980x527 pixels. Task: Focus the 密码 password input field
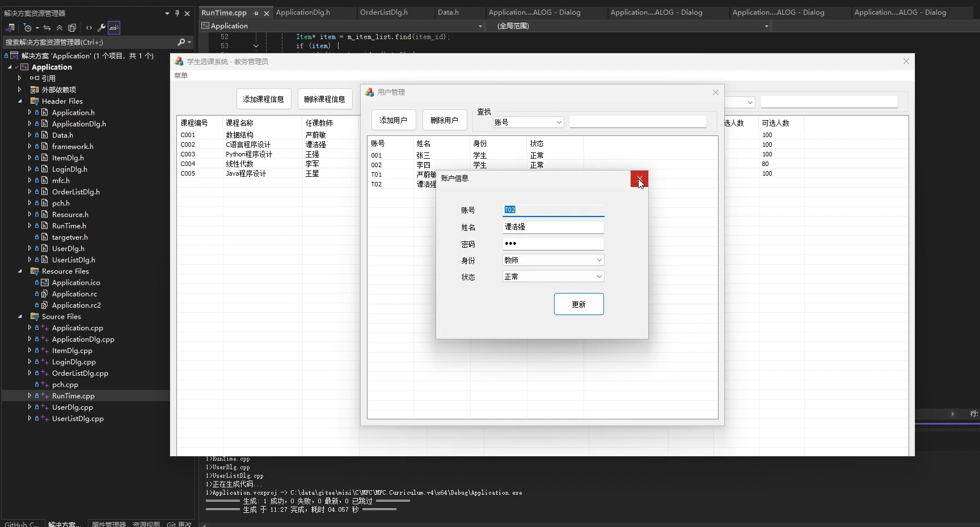point(553,244)
